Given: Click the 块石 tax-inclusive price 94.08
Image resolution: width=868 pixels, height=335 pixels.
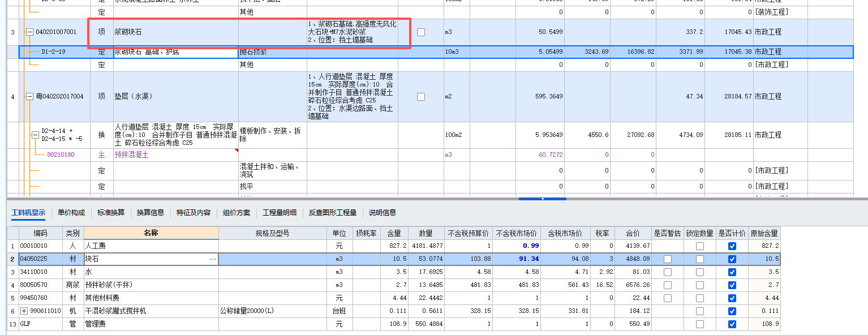Looking at the screenshot, I should tap(581, 259).
